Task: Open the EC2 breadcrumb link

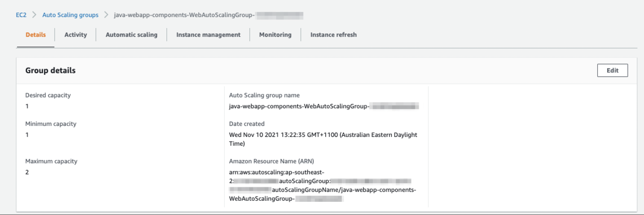Action: tap(21, 15)
